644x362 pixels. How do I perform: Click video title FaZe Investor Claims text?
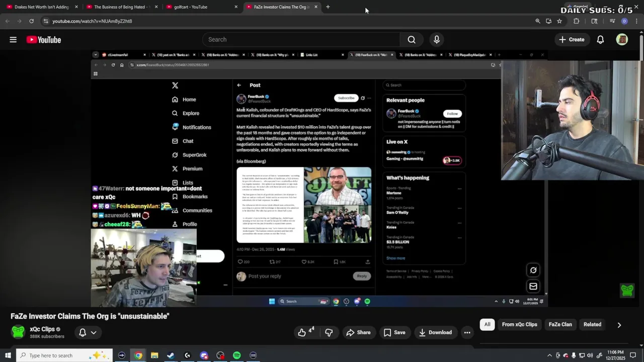pyautogui.click(x=90, y=316)
